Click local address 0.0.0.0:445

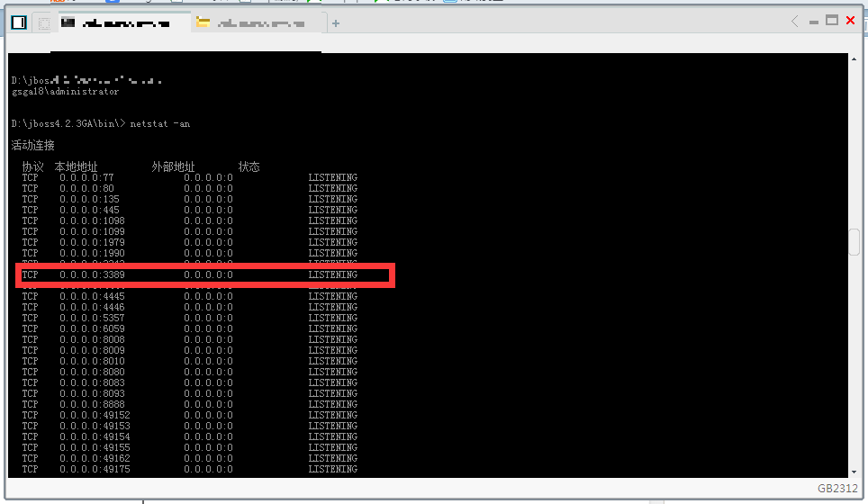90,210
